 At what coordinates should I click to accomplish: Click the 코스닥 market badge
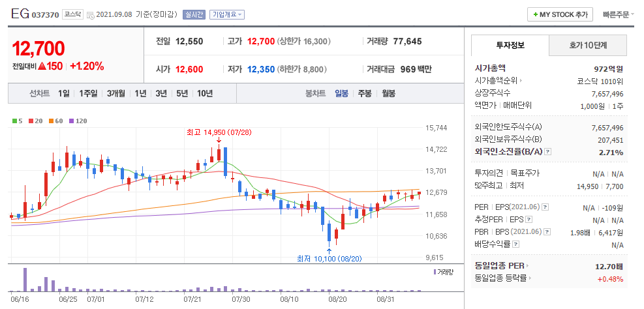pyautogui.click(x=72, y=14)
